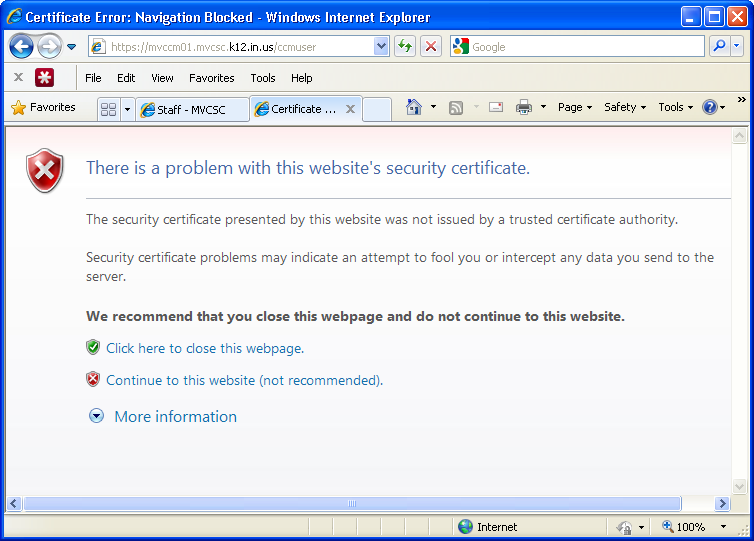Viewport: 754px width, 541px height.
Task: Go forward with the Forward arrow button
Action: (x=50, y=47)
